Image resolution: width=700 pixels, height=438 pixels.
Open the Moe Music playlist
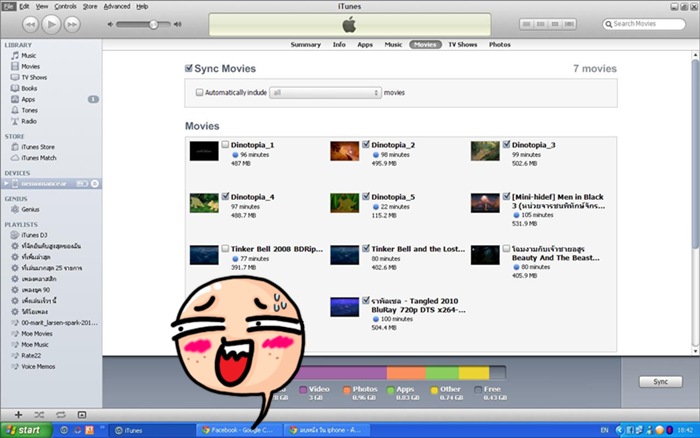pos(35,345)
